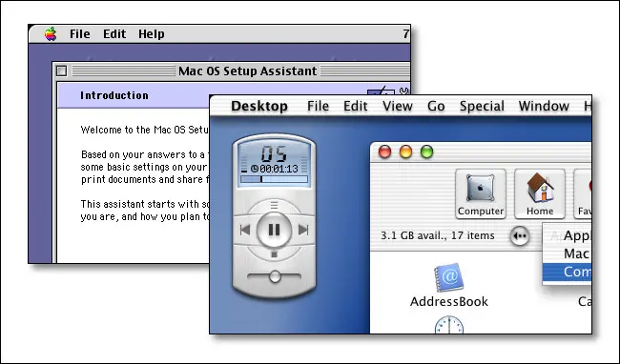
Task: Click the green zoom button in Finder window
Action: pyautogui.click(x=426, y=152)
